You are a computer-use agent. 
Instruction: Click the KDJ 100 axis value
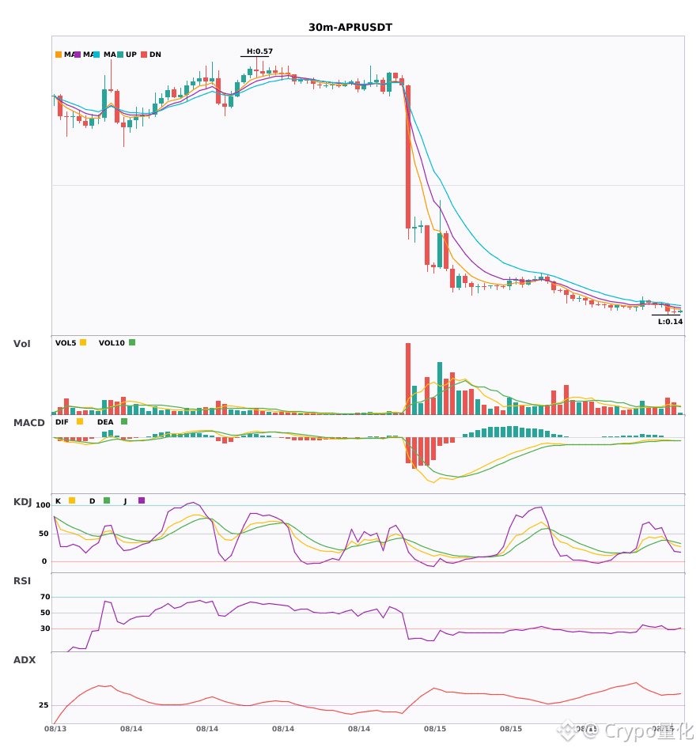tap(44, 505)
